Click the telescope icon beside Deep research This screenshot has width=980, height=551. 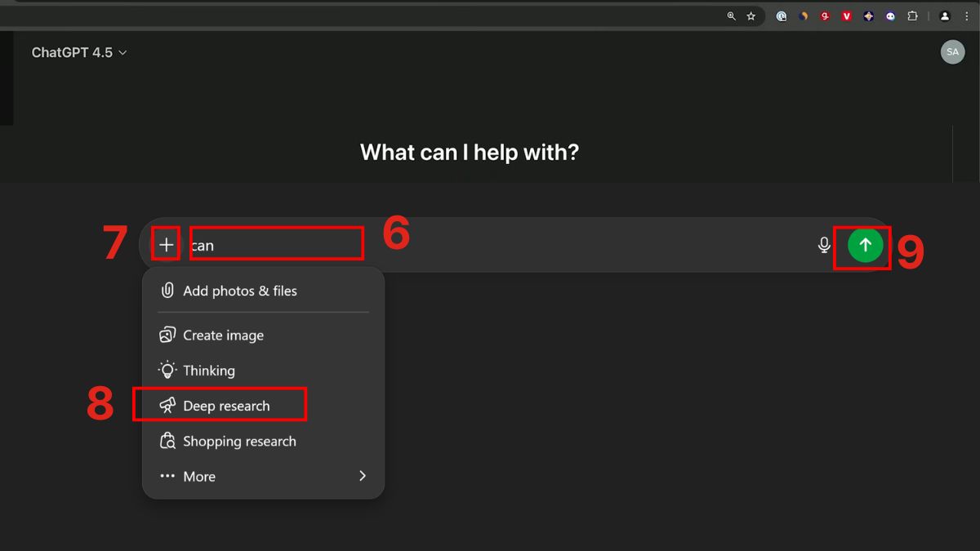pos(167,406)
